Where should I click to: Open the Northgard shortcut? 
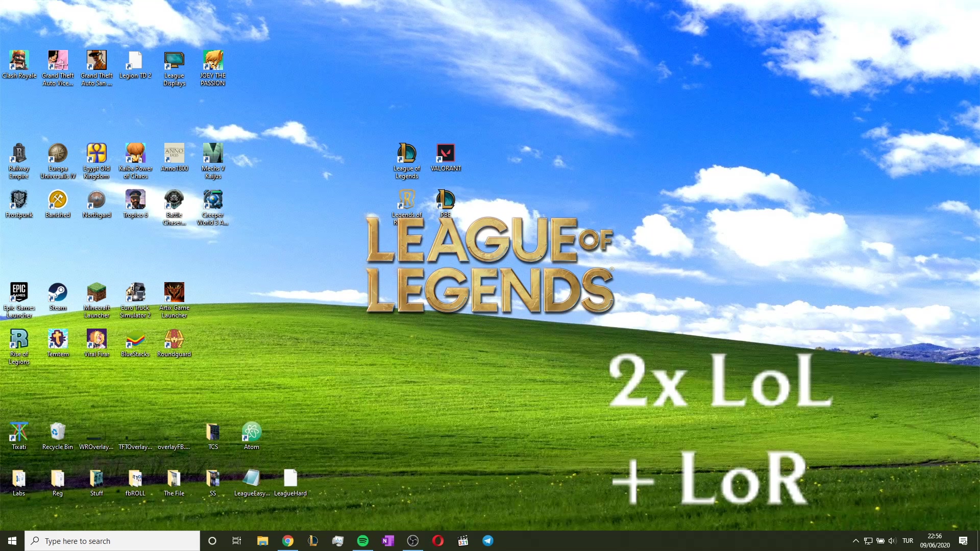pyautogui.click(x=96, y=204)
